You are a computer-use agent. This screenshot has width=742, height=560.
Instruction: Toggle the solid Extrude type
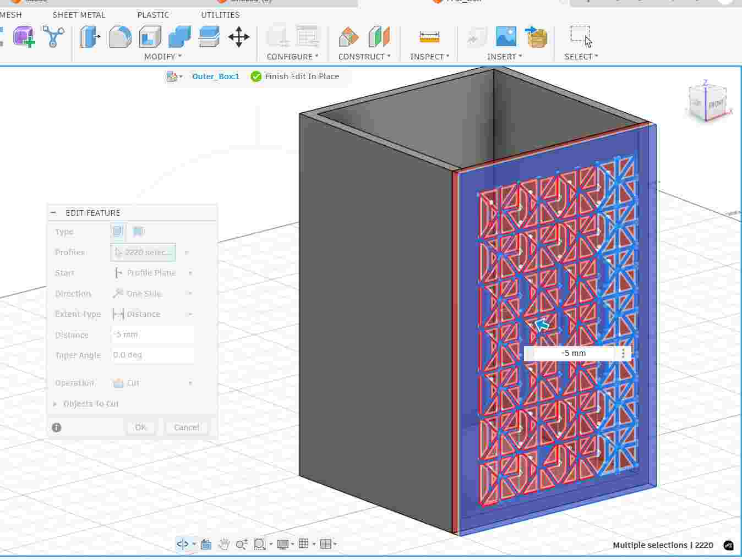click(x=118, y=232)
